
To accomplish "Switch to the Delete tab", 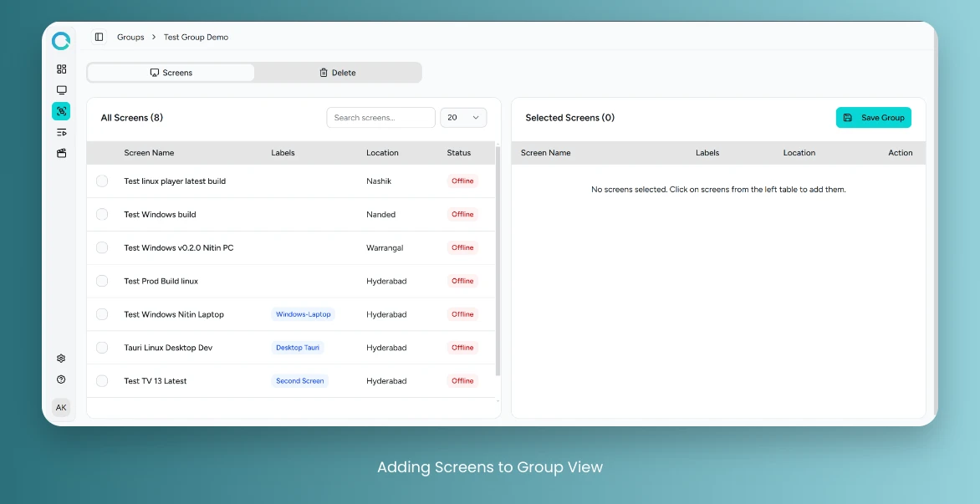I will coord(338,73).
